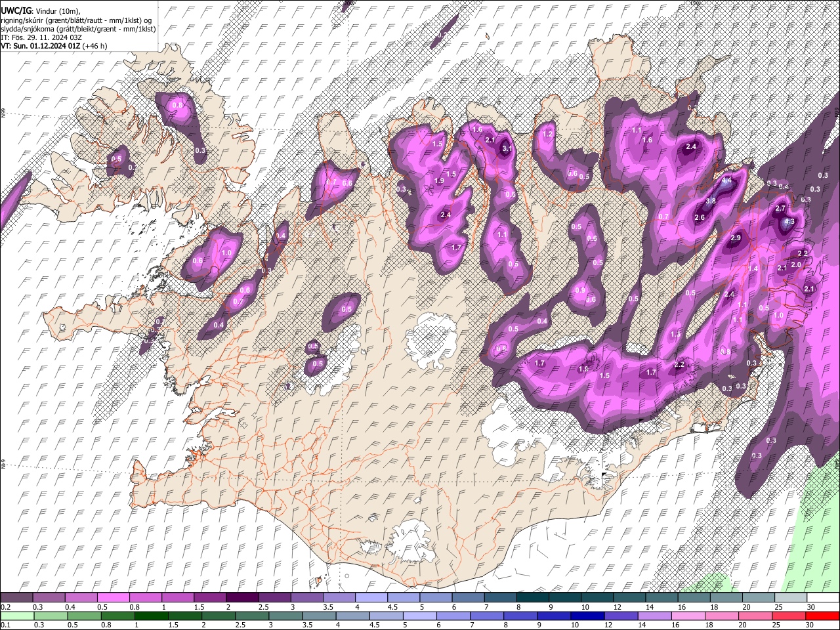Select the gray-blue rain swatch above lower-row 4
Viewport: 840px width, 630px height.
353,616
